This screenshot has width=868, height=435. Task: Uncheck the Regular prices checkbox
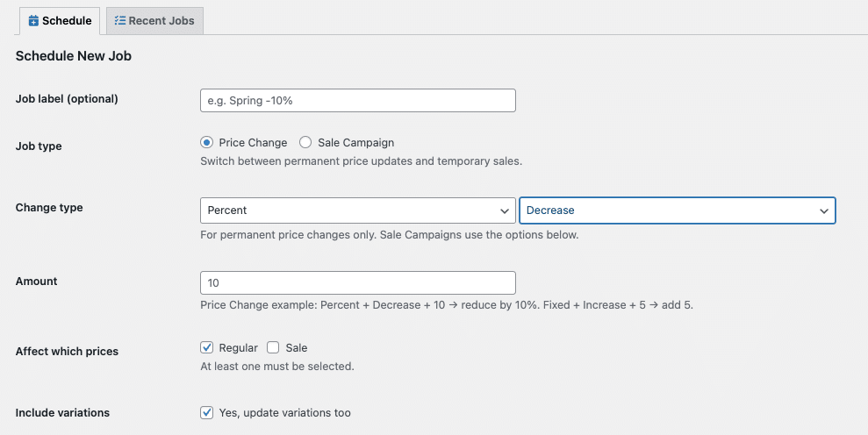click(207, 347)
